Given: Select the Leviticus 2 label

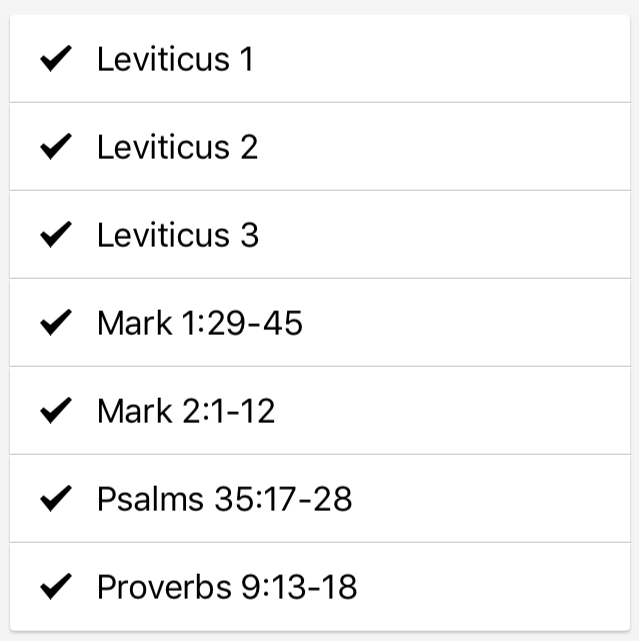Looking at the screenshot, I should (177, 148).
